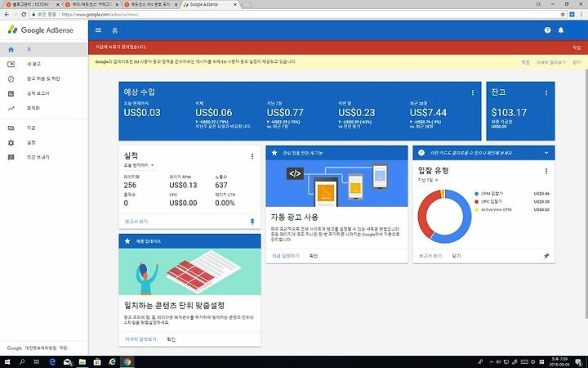Click the blue CPM 입찰가 legend dot
588x368 pixels.
coord(477,194)
